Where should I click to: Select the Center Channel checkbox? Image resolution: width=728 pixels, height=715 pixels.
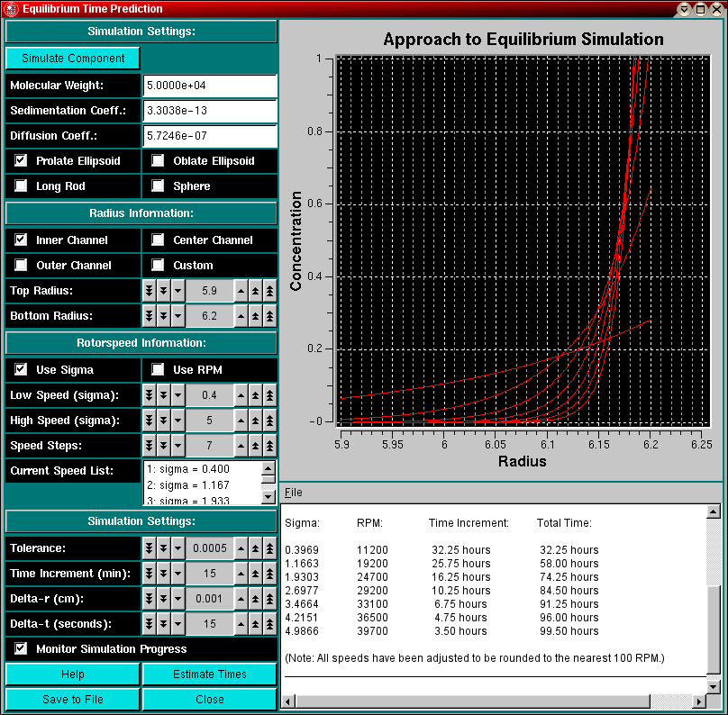[x=158, y=240]
